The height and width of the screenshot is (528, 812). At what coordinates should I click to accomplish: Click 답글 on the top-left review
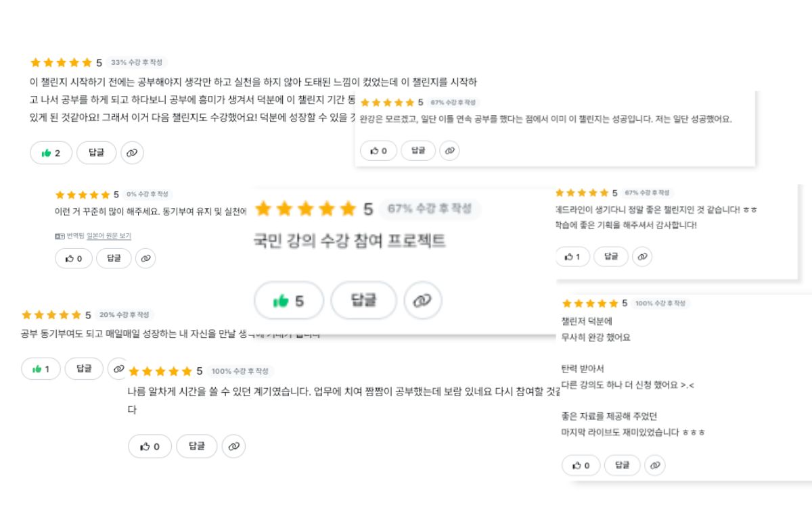tap(96, 153)
